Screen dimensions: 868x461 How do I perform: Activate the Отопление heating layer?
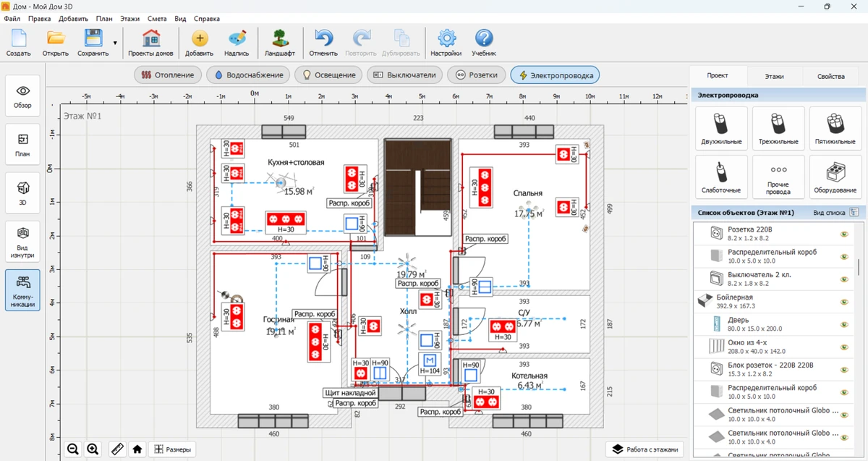[x=167, y=75]
